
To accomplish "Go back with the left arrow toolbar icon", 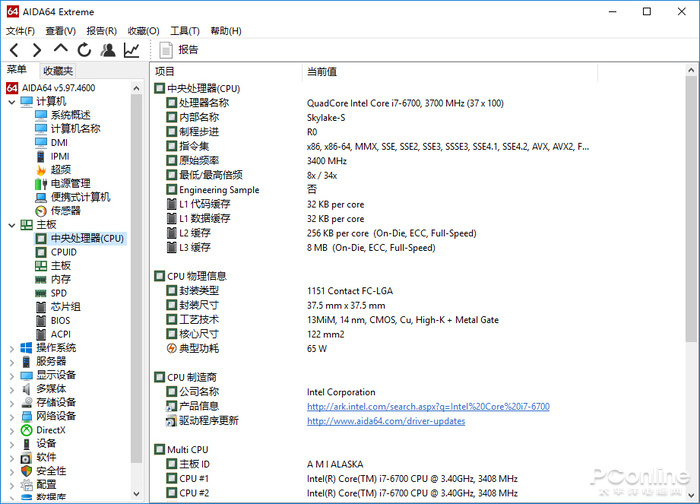I will [x=14, y=50].
